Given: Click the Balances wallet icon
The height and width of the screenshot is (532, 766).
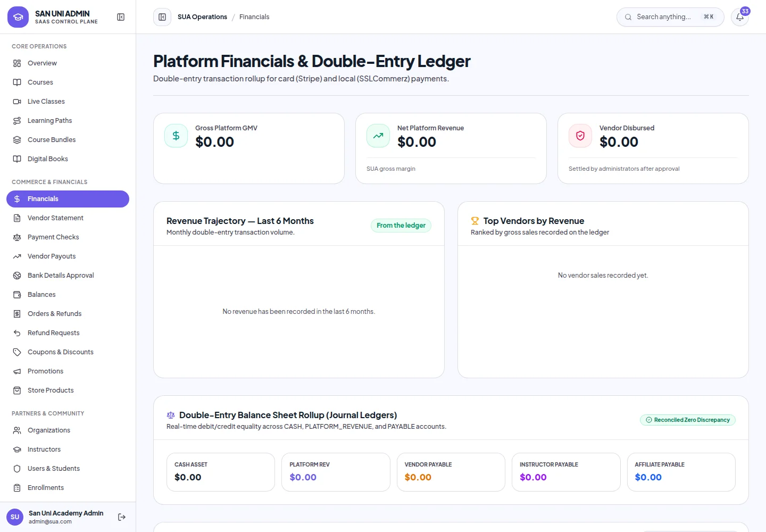Looking at the screenshot, I should 17,295.
